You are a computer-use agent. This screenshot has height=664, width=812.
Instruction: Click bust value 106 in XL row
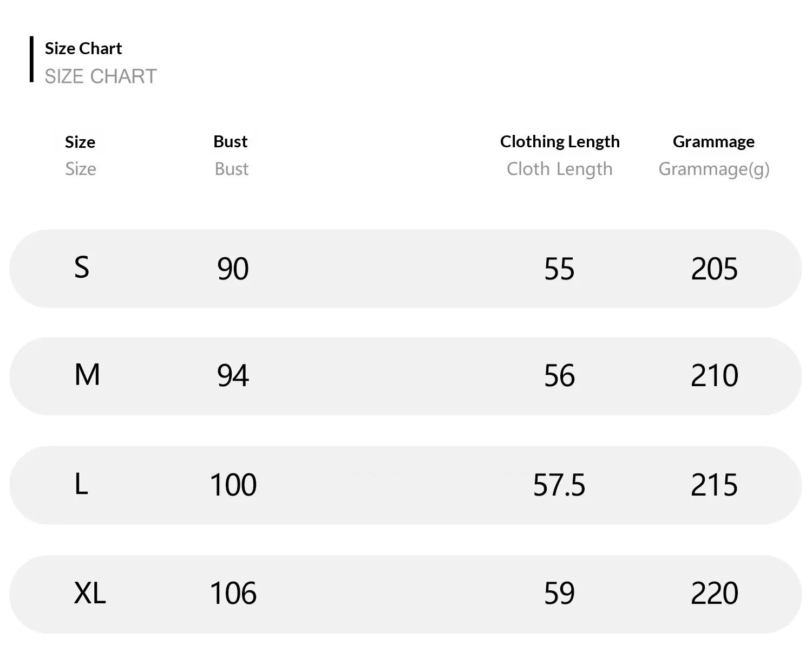[233, 594]
